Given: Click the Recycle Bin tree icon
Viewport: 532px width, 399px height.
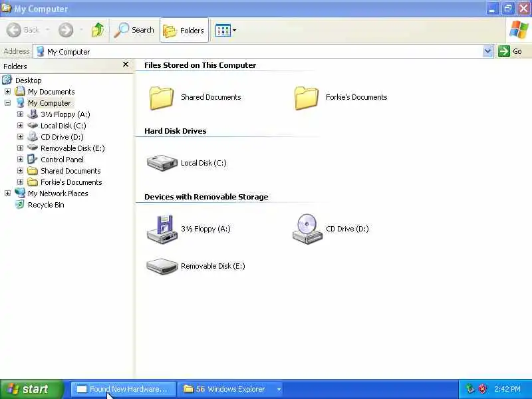Looking at the screenshot, I should click(x=20, y=205).
